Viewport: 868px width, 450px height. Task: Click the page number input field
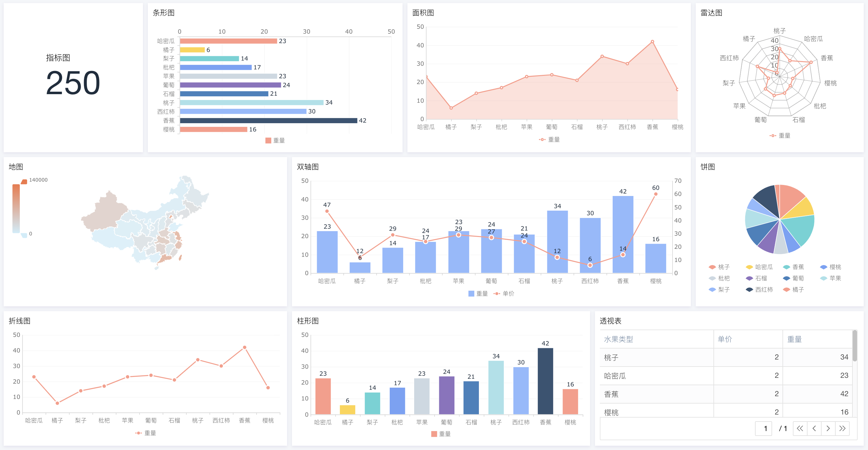coord(764,428)
